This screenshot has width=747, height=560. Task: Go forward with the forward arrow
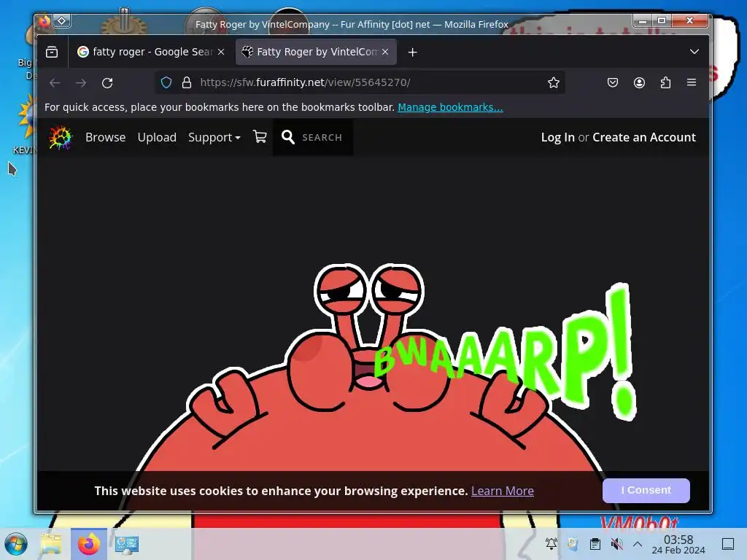pos(81,83)
